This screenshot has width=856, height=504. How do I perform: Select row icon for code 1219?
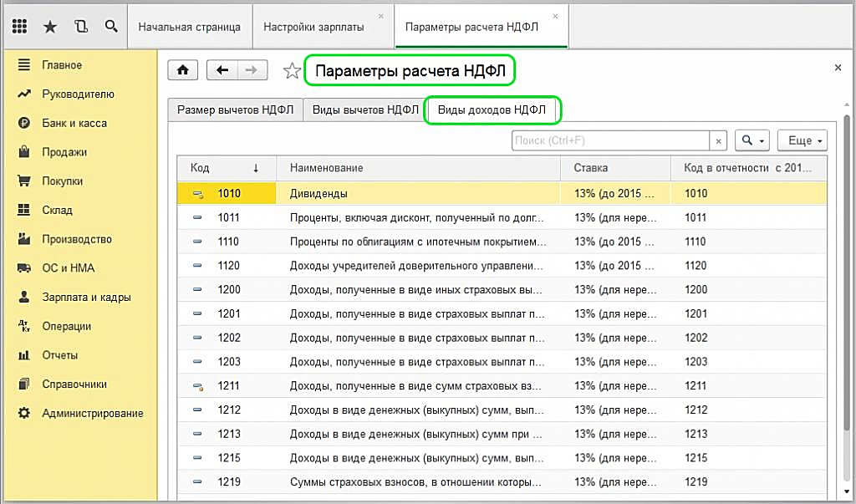197,482
